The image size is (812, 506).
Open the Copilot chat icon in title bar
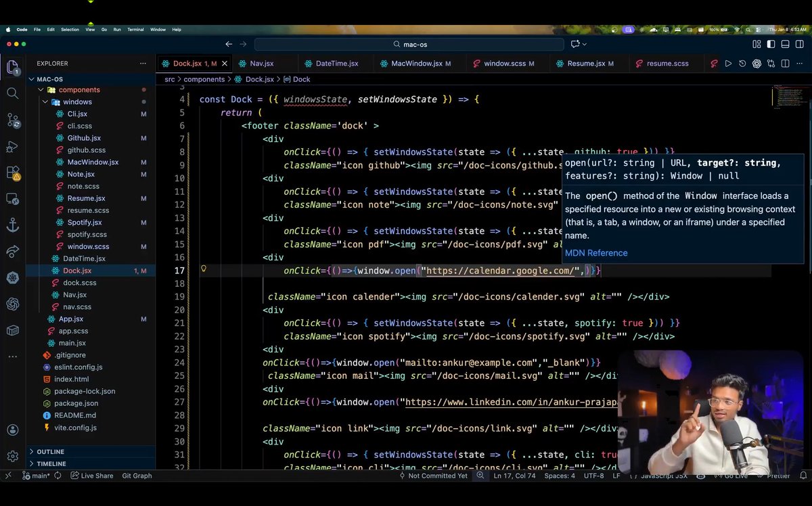575,44
